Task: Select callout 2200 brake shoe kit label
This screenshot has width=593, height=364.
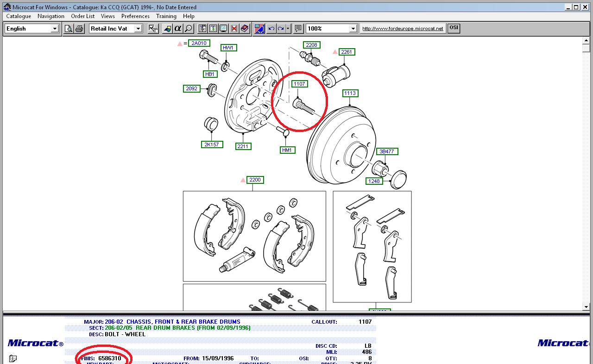Action: [x=255, y=180]
